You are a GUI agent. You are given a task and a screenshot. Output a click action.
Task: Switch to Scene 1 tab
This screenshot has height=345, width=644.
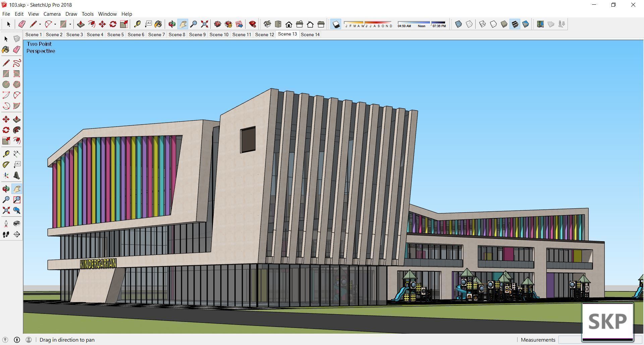tap(34, 34)
